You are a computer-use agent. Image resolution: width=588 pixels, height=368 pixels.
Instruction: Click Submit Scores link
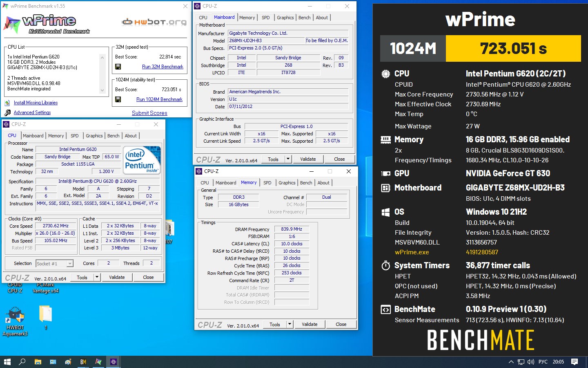pyautogui.click(x=149, y=113)
